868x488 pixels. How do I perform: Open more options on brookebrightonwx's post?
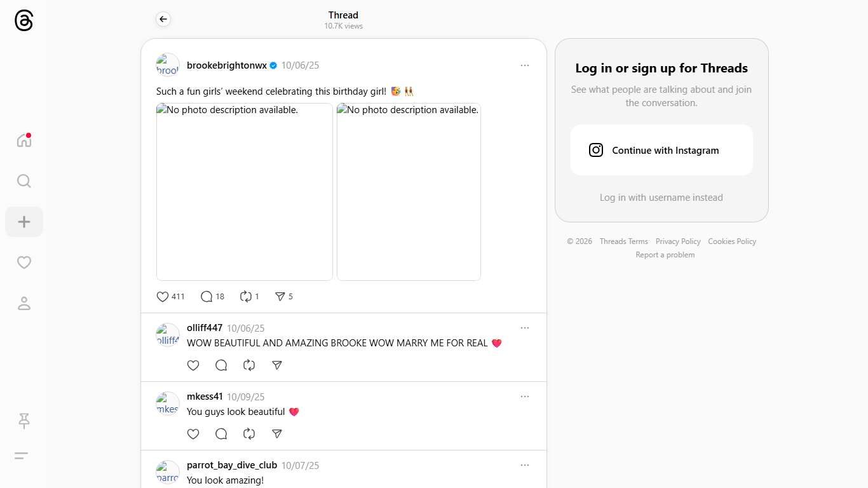pyautogui.click(x=524, y=65)
